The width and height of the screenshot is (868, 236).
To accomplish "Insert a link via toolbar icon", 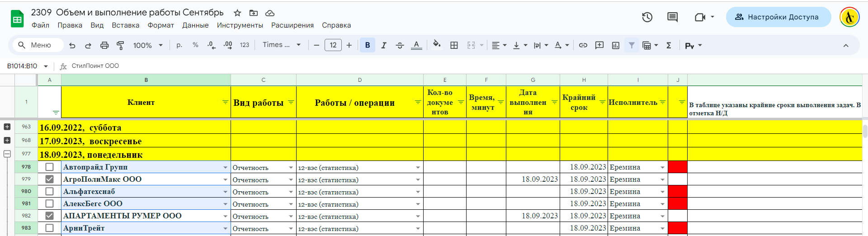I will coord(583,45).
